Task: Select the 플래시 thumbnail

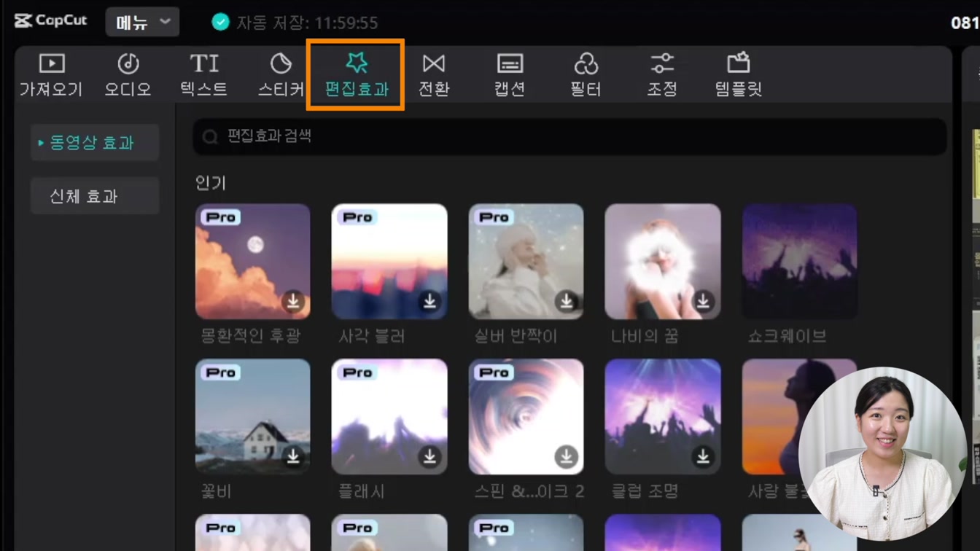Action: (x=389, y=417)
